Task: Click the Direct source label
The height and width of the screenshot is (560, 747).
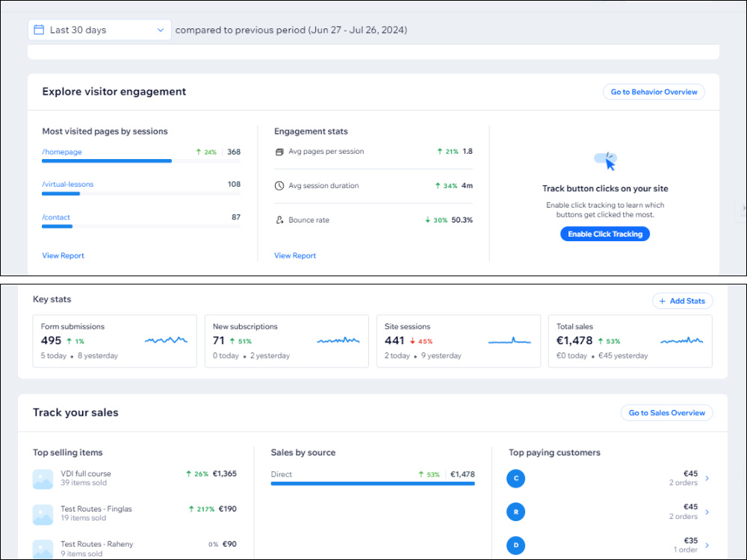Action: (282, 474)
